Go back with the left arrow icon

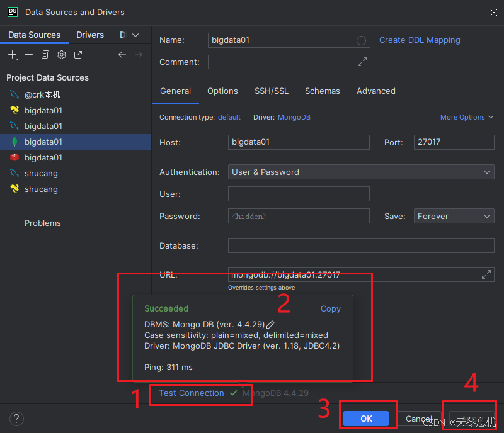(x=122, y=55)
